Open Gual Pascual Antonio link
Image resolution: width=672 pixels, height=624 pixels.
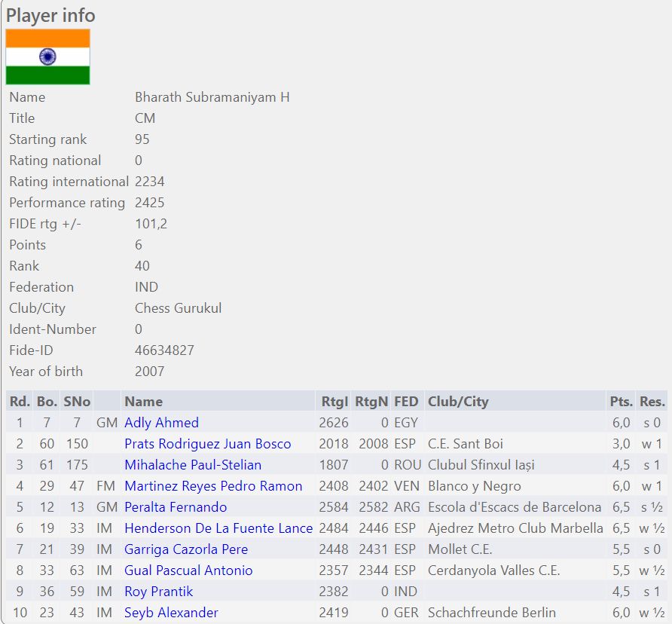click(188, 570)
